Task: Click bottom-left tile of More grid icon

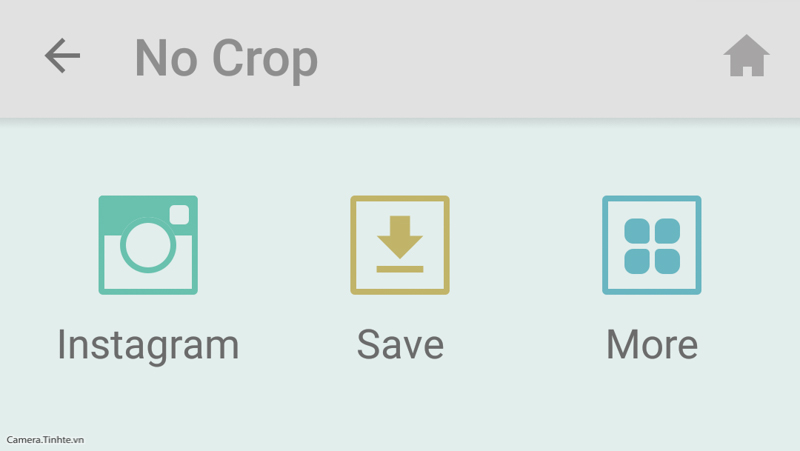Action: (637, 261)
